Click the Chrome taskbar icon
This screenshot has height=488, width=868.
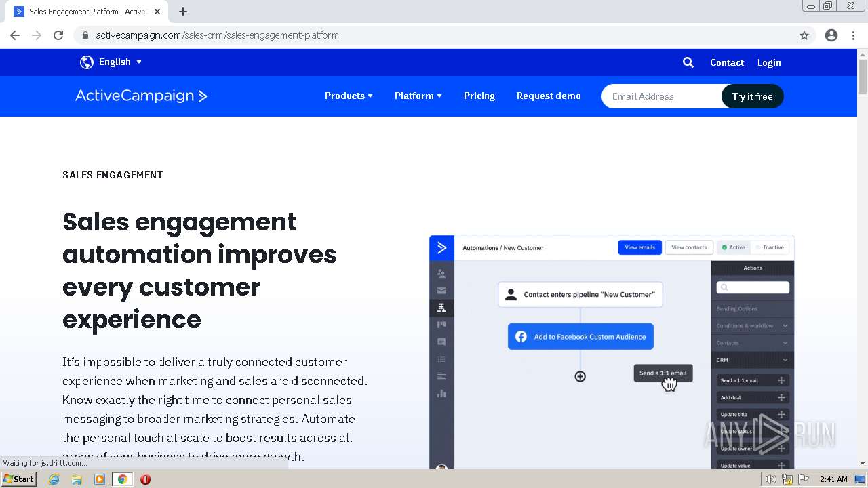point(122,479)
